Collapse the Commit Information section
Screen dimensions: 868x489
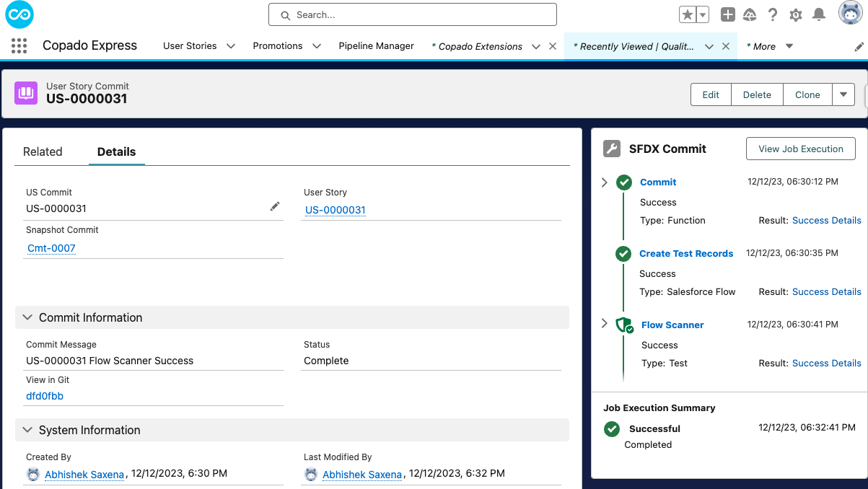point(27,317)
